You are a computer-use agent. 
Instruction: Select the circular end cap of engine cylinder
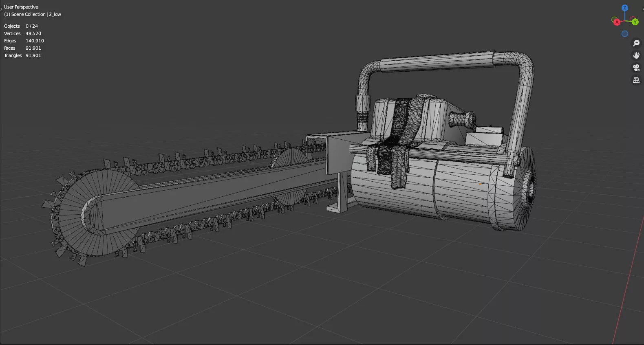[x=529, y=188]
